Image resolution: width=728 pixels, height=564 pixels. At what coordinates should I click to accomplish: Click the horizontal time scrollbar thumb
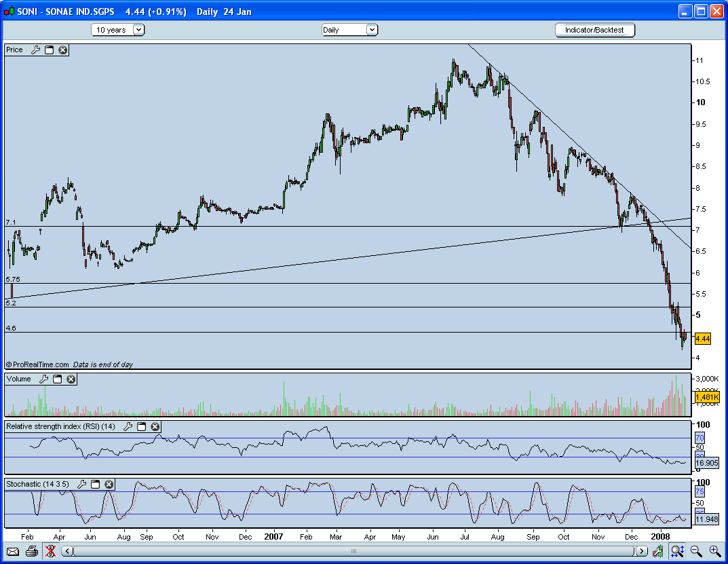[353, 551]
